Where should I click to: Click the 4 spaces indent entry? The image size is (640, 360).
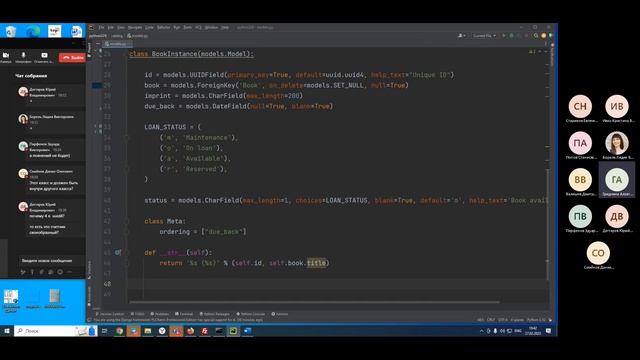[517, 320]
